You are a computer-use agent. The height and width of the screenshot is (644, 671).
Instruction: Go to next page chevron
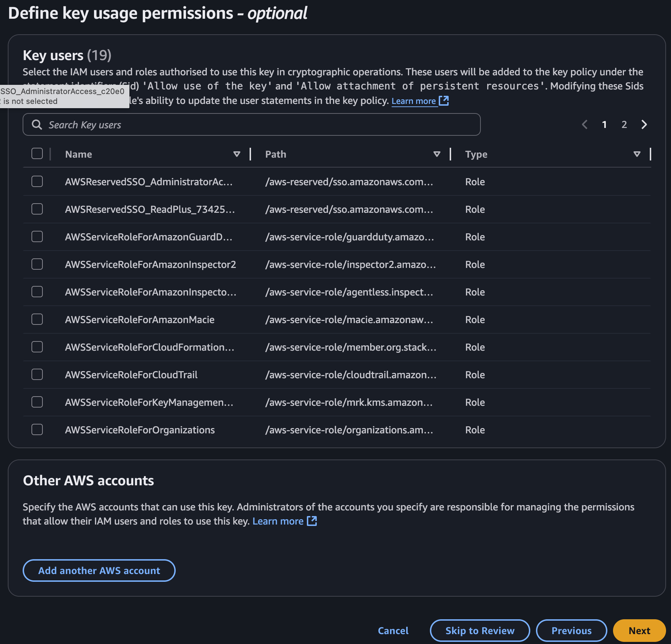click(644, 124)
